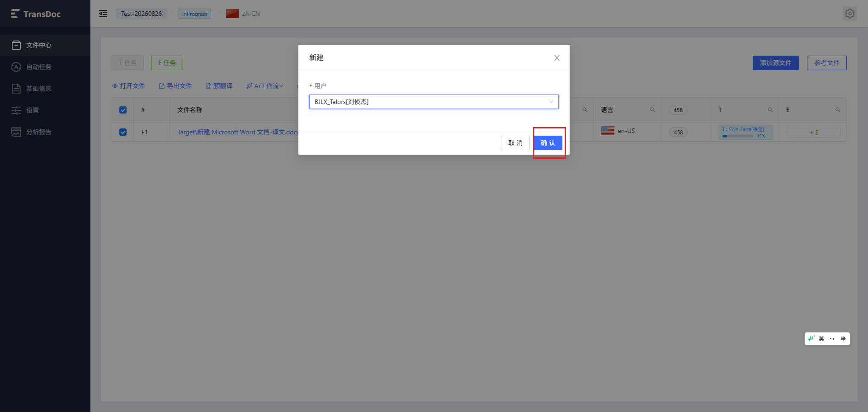Click punctuation toggle in input method bar
The image size is (868, 412).
coord(832,339)
